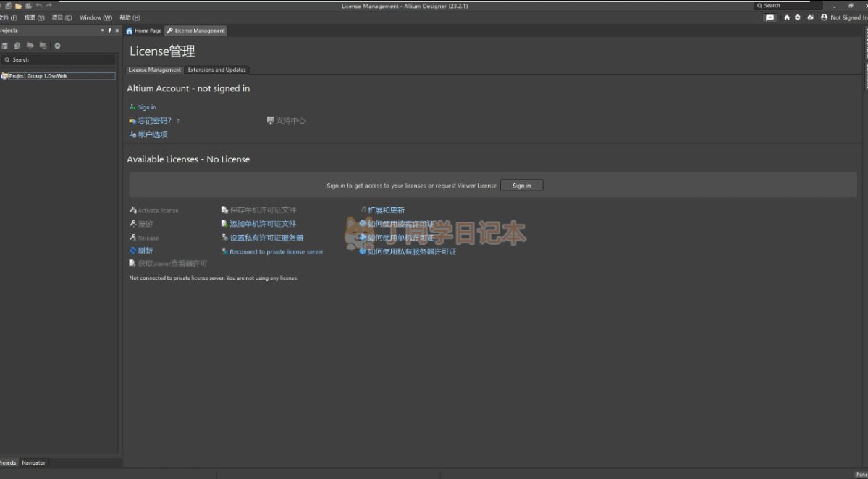Viewport: 868px width, 479px height.
Task: Click the Altium Account - not signed in heading
Action: [x=188, y=88]
